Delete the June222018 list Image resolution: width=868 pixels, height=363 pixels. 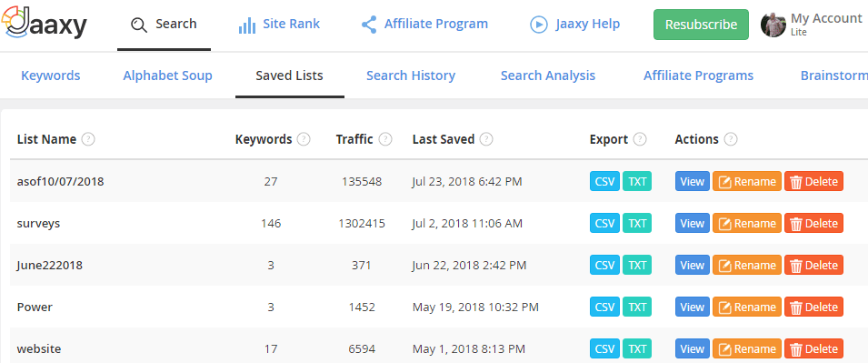click(x=813, y=265)
